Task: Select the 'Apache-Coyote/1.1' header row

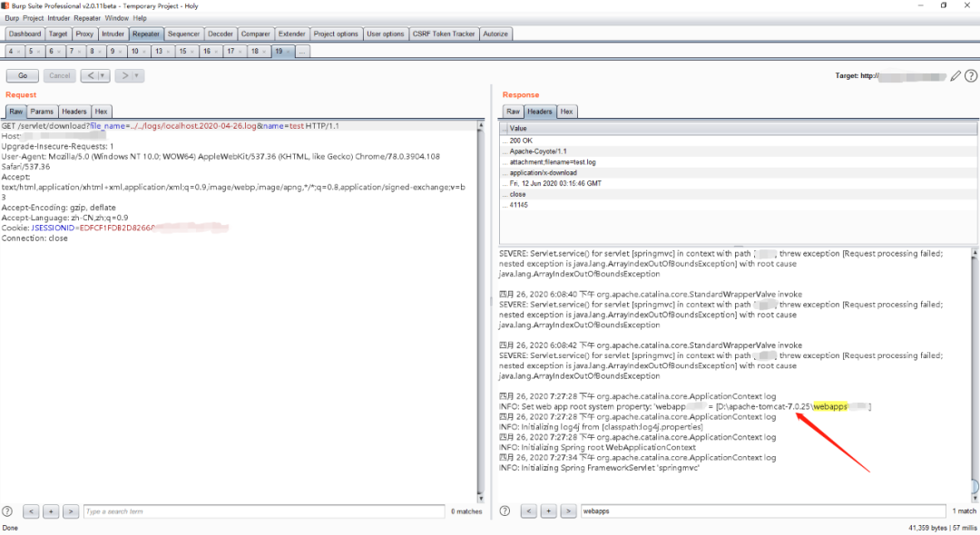Action: point(738,151)
